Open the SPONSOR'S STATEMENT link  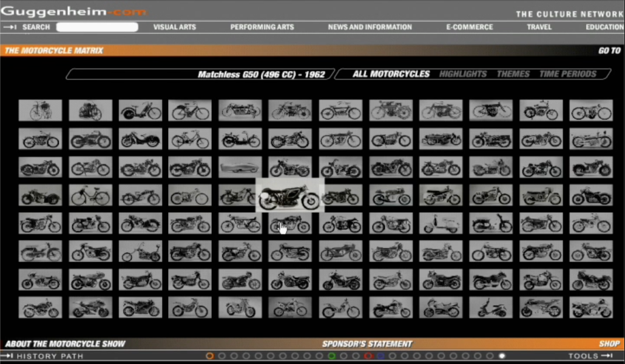[x=367, y=343]
